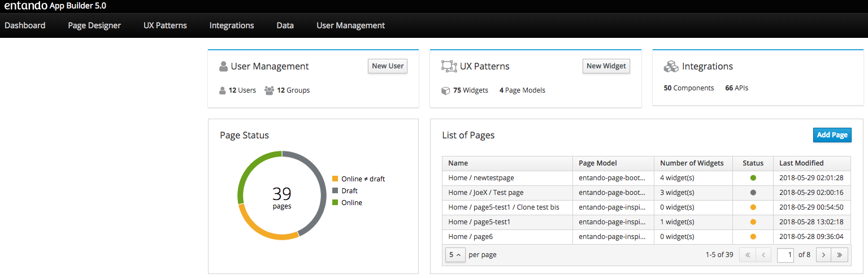Open the Integrations menu

click(232, 25)
